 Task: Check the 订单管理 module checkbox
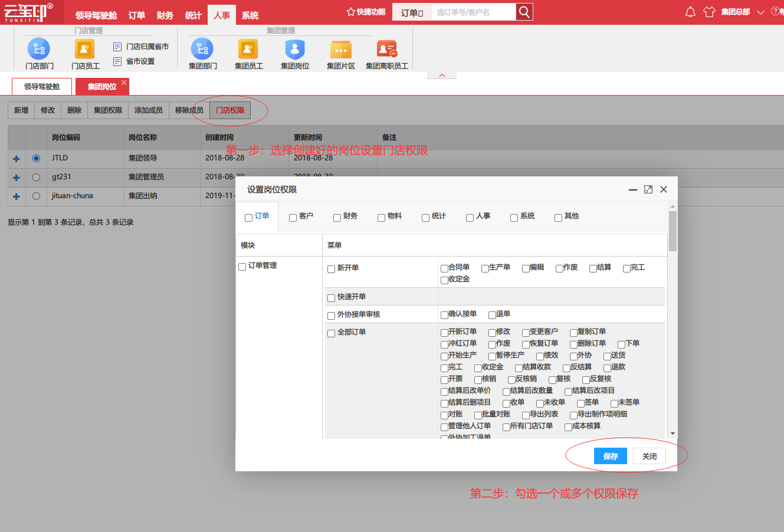[x=242, y=267]
